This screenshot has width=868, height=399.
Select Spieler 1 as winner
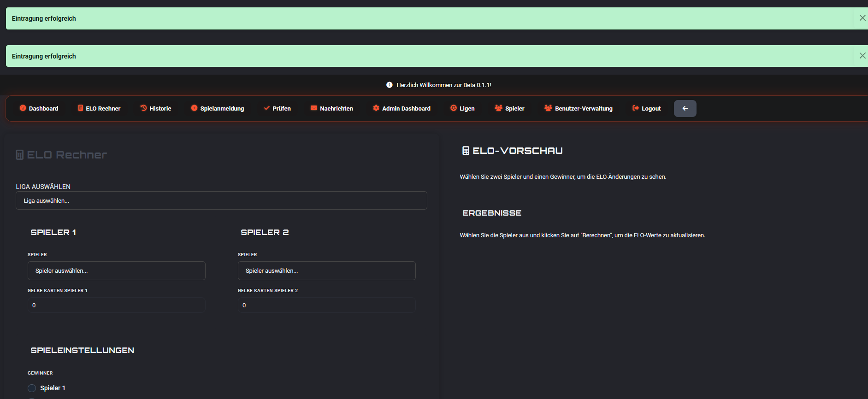click(x=32, y=388)
